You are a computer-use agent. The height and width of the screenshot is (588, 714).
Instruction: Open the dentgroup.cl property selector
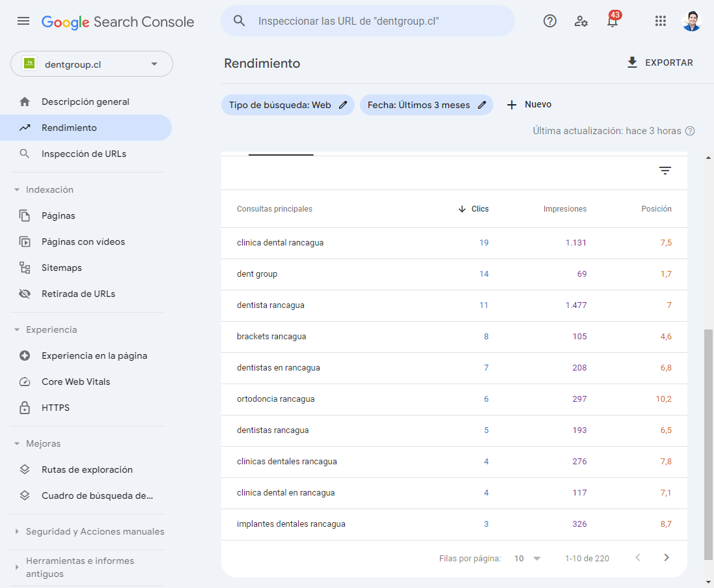91,64
